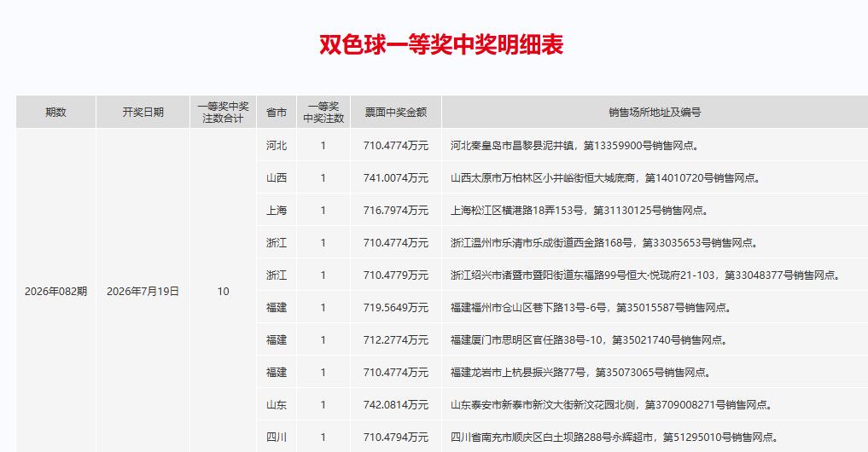Click the 省市 column header

click(277, 113)
